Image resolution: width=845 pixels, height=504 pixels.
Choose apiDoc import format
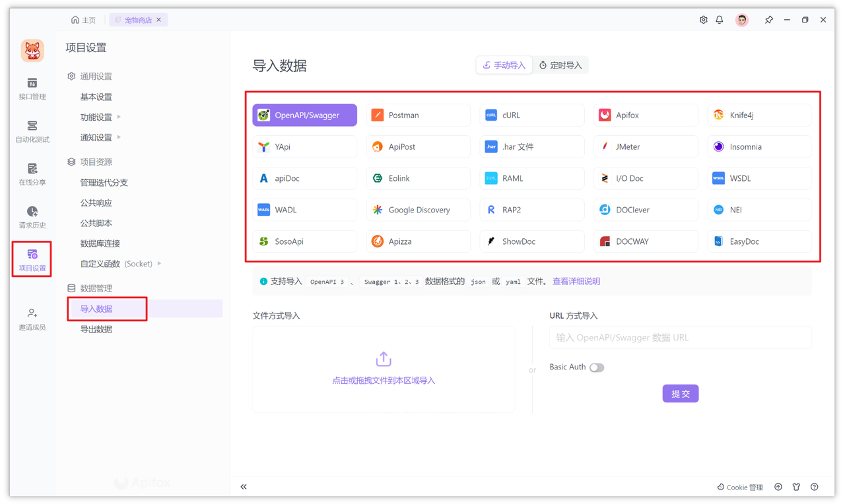tap(304, 178)
